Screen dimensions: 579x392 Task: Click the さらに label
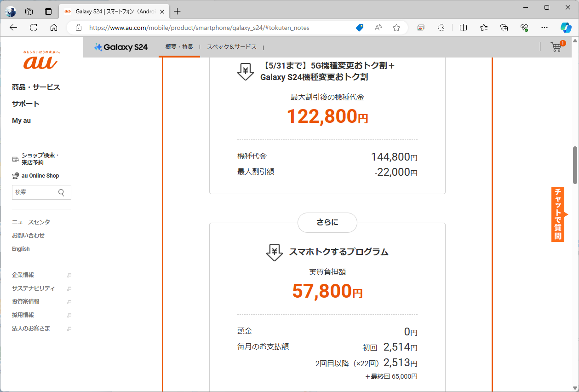pos(327,223)
